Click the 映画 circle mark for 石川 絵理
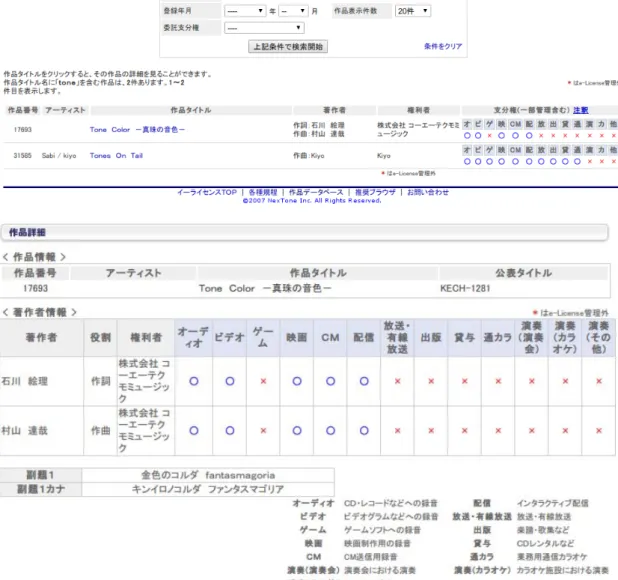Screen dimensions: 618x580 pyautogui.click(x=297, y=381)
